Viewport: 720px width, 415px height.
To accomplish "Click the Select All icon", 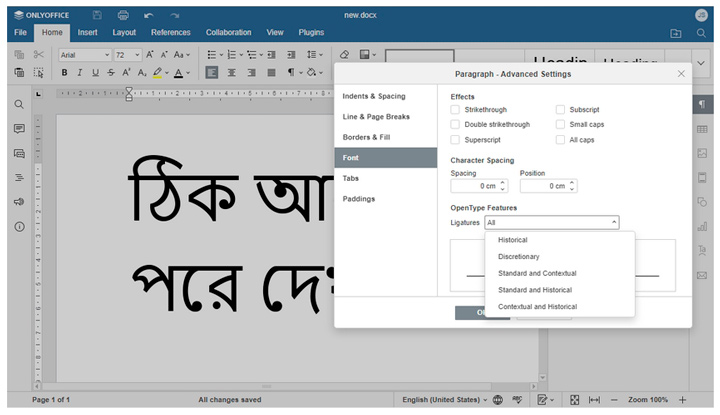I will click(x=39, y=73).
